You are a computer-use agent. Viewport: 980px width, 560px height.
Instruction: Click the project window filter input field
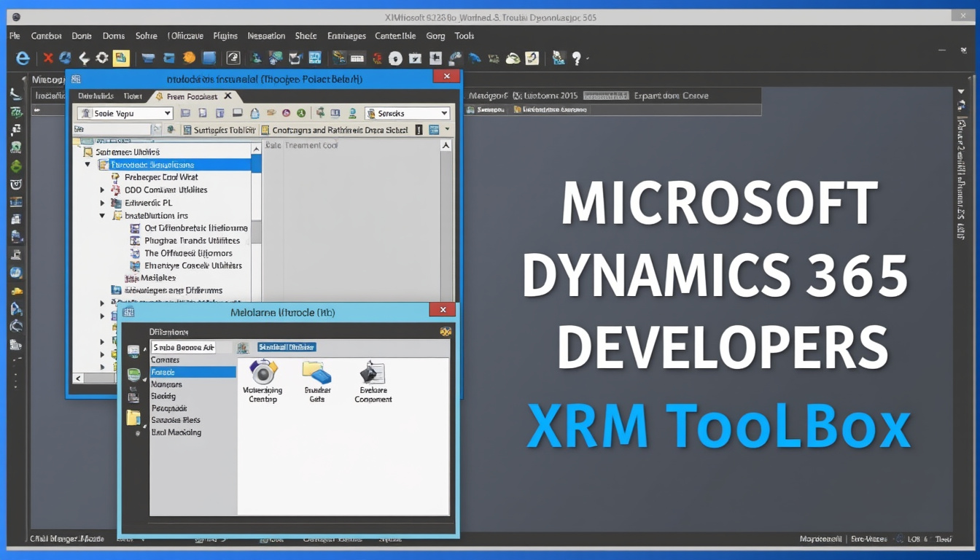[x=112, y=130]
